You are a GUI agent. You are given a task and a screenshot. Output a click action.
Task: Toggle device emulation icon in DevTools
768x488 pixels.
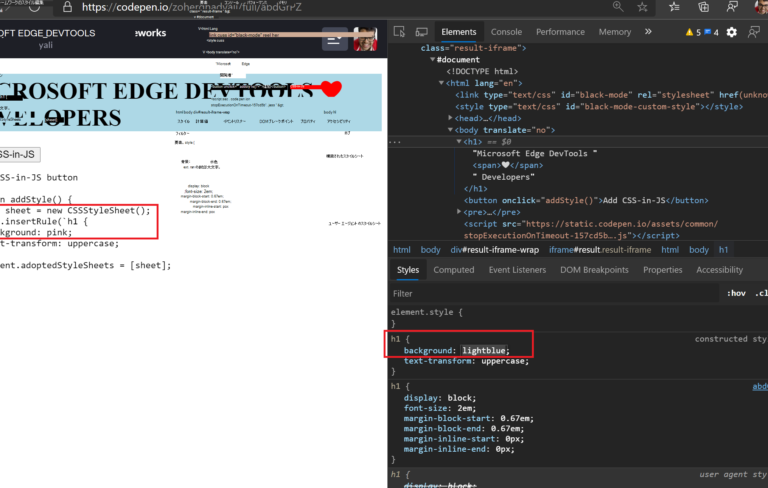tap(421, 32)
